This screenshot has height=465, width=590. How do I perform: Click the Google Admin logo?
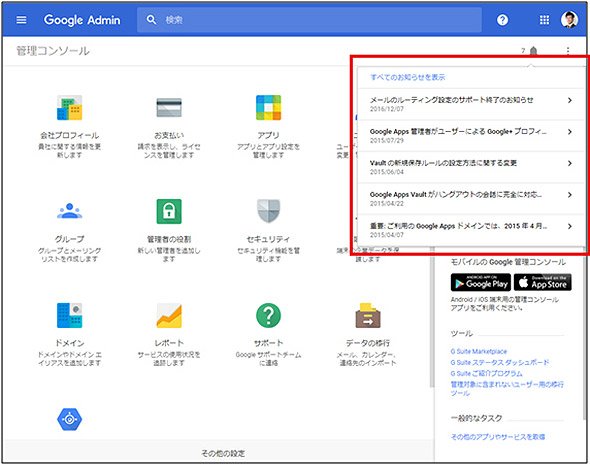[x=82, y=20]
